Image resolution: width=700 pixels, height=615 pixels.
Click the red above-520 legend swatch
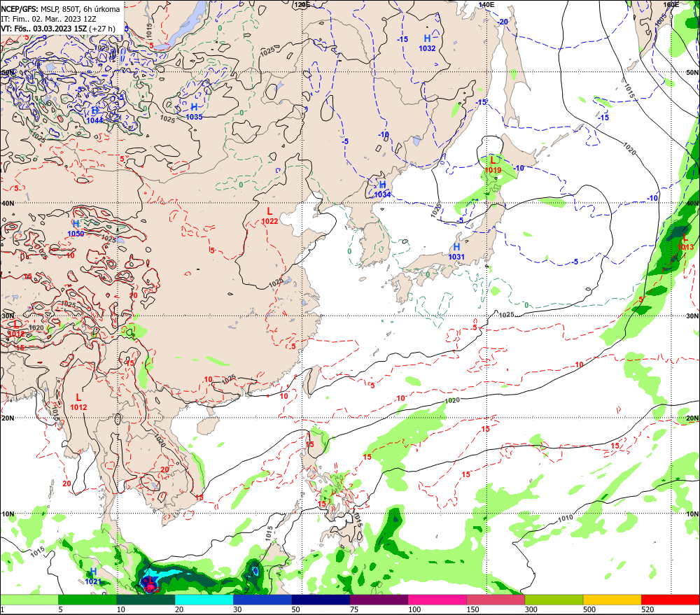point(671,600)
